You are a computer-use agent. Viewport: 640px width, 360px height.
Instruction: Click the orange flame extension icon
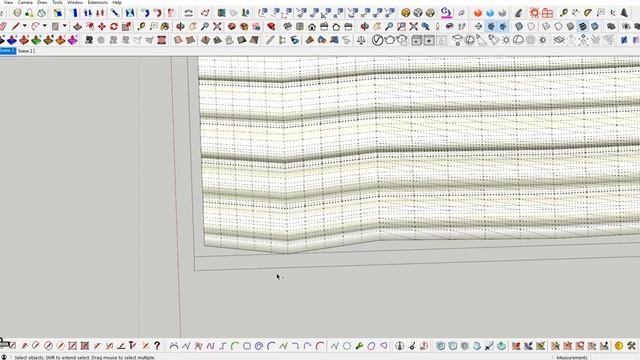tap(478, 13)
